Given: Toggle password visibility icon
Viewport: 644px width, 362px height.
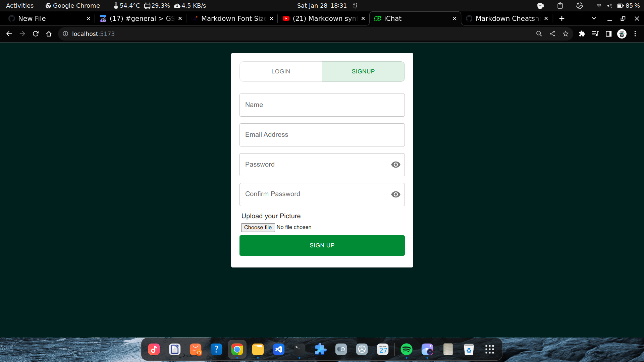Looking at the screenshot, I should [x=395, y=165].
